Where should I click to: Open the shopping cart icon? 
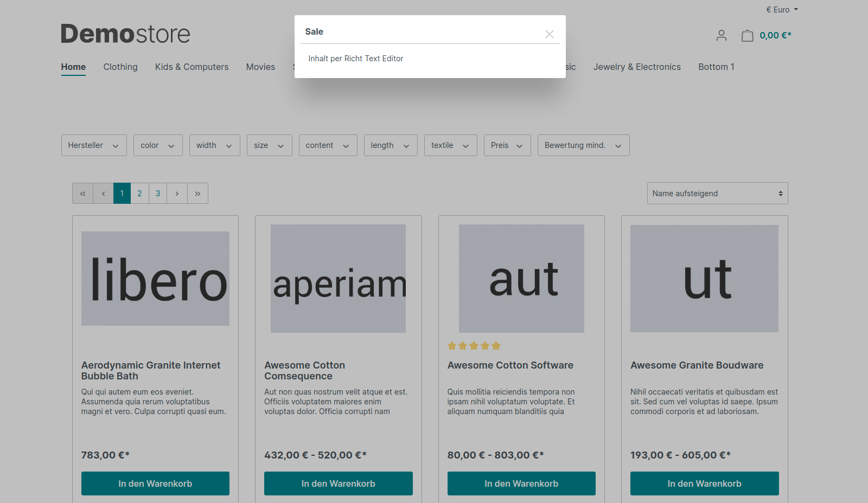tap(747, 36)
